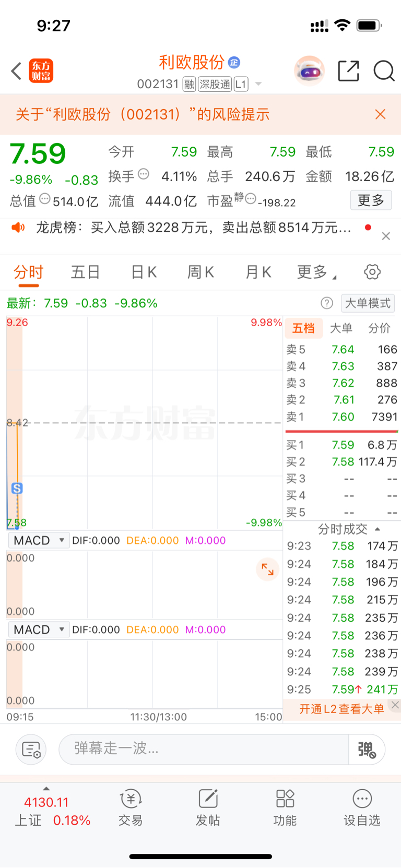Switch to the 大单 tab
The image size is (401, 868).
341,328
